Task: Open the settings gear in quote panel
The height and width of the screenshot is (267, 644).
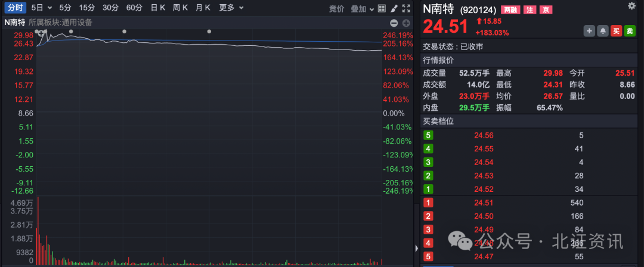Action: [x=631, y=5]
